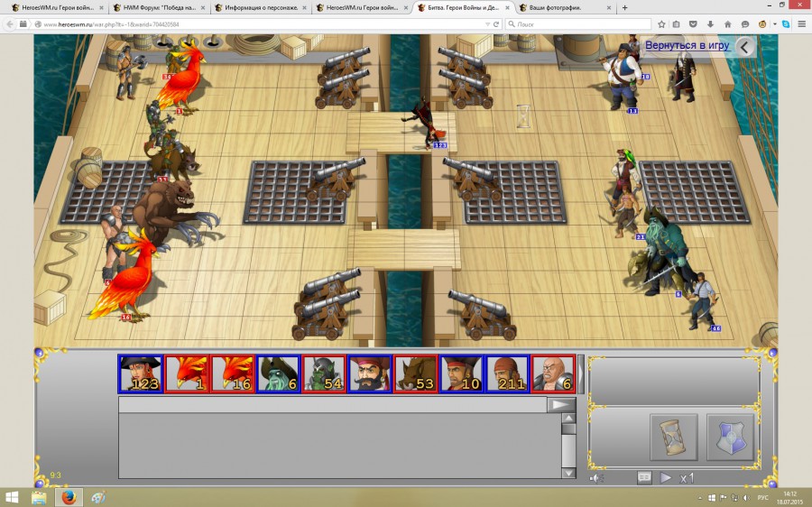Screen dimensions: 812x507
Task: Click the initiative bar scroll handle
Action: pyautogui.click(x=581, y=373)
